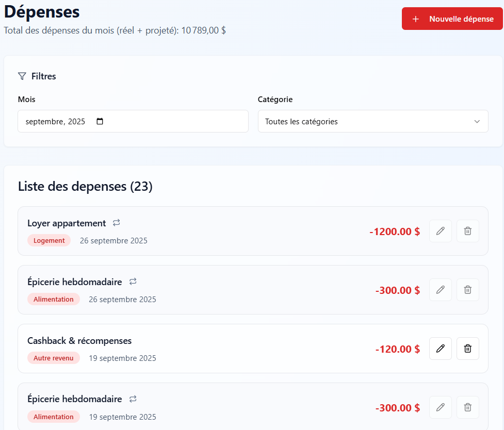Click the Nouvelle dépense button
Screen dimensions: 504x430
tap(452, 19)
